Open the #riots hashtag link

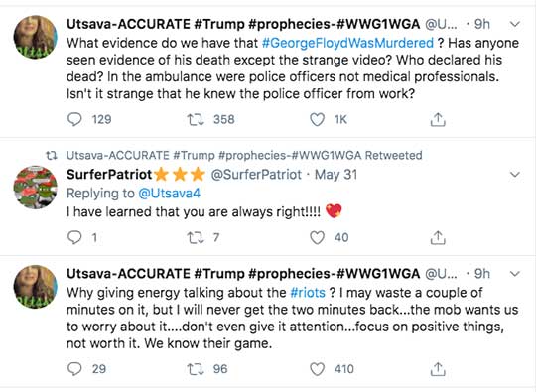pyautogui.click(x=308, y=293)
